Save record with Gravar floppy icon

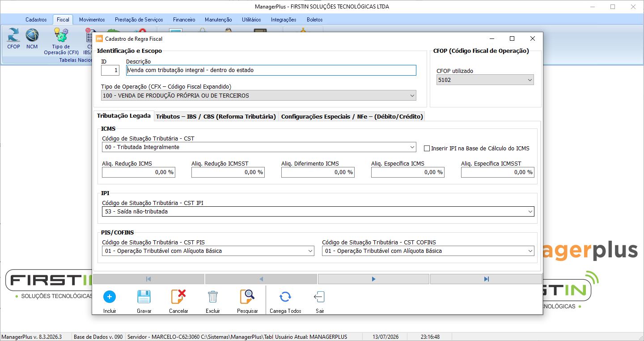[x=144, y=297]
